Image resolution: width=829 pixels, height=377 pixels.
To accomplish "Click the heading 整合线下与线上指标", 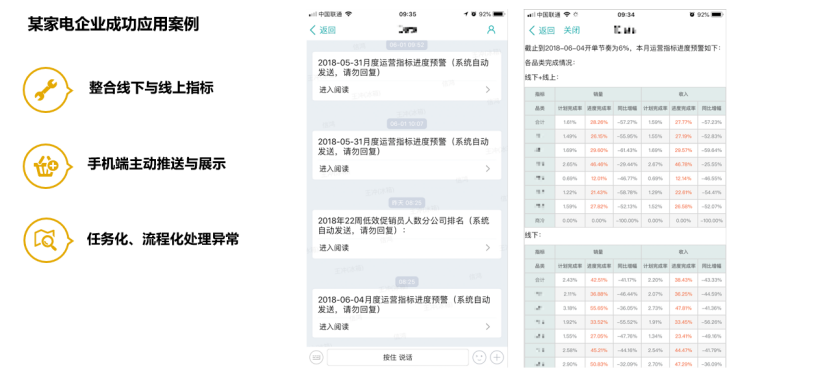I will pos(151,88).
